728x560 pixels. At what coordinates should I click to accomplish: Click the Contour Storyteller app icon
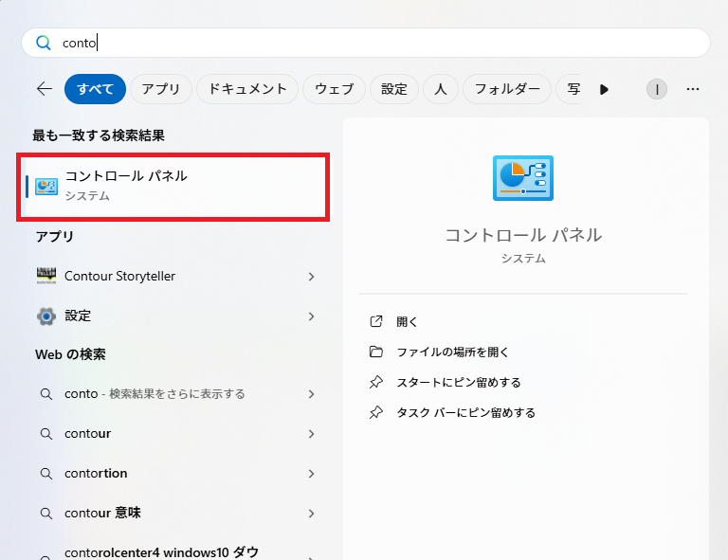tap(45, 276)
